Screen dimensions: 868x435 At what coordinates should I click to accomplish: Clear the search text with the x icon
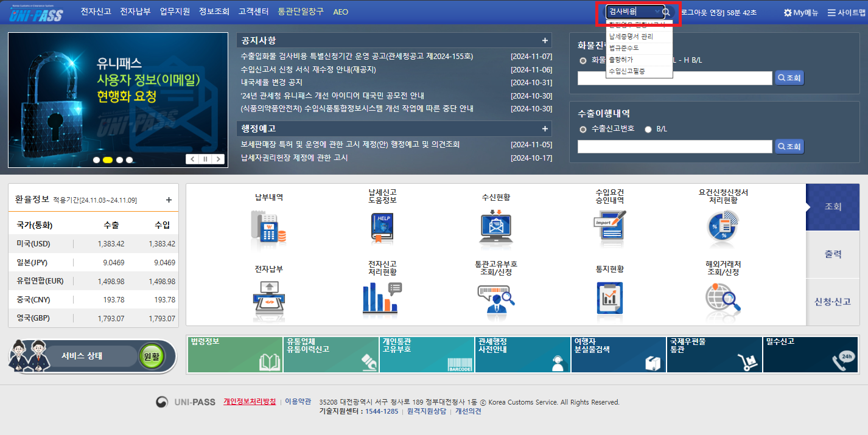pos(657,12)
